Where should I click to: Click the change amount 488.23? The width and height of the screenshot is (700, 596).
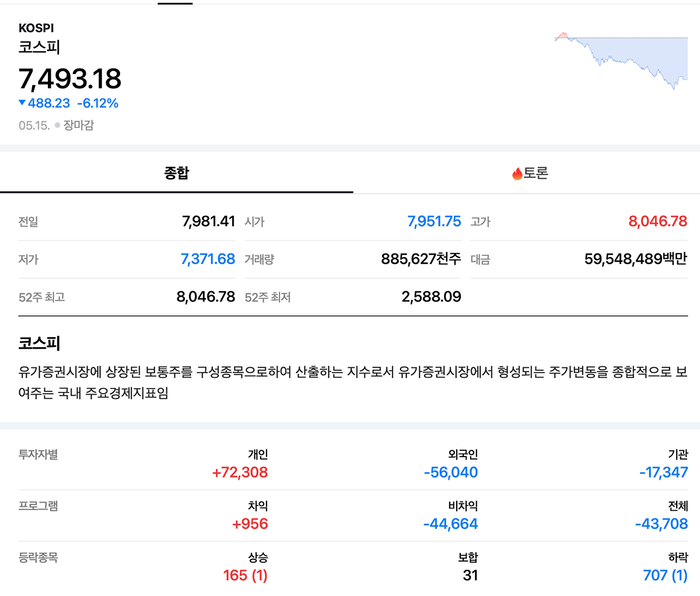pos(49,103)
